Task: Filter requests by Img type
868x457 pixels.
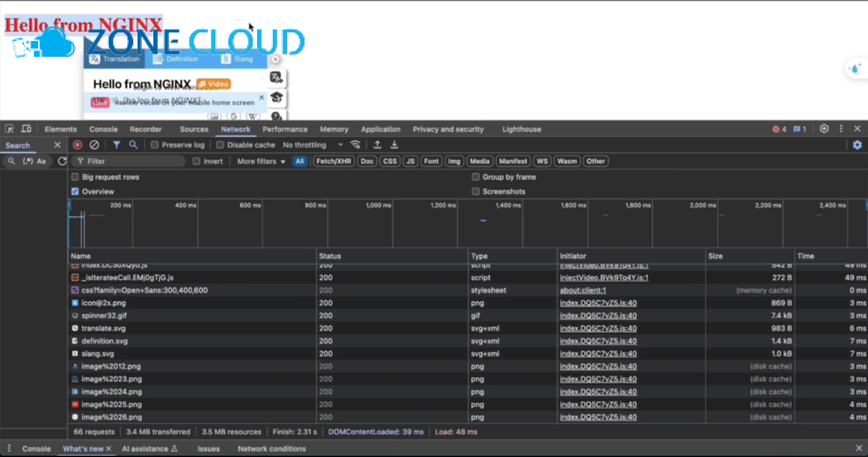Action: pyautogui.click(x=454, y=161)
